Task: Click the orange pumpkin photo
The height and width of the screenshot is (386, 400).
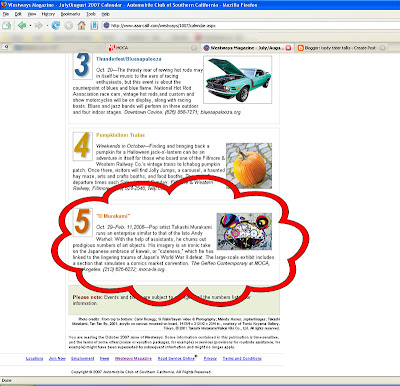Action: click(x=249, y=166)
